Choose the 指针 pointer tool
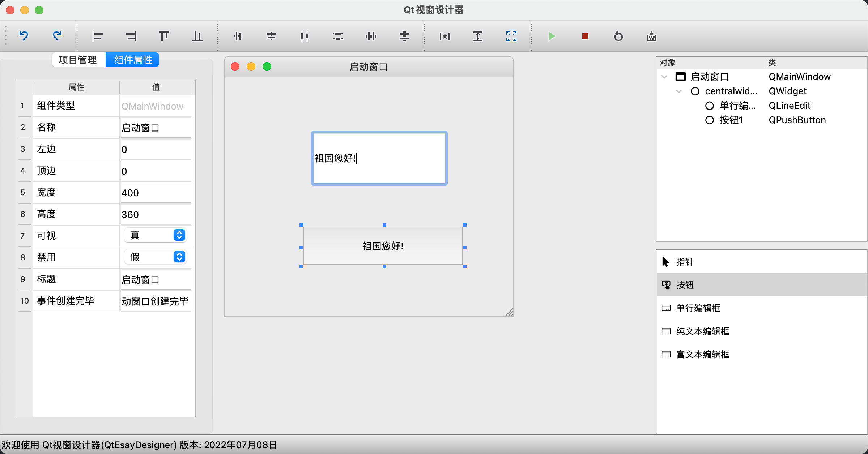Viewport: 868px width, 454px height. pos(685,262)
